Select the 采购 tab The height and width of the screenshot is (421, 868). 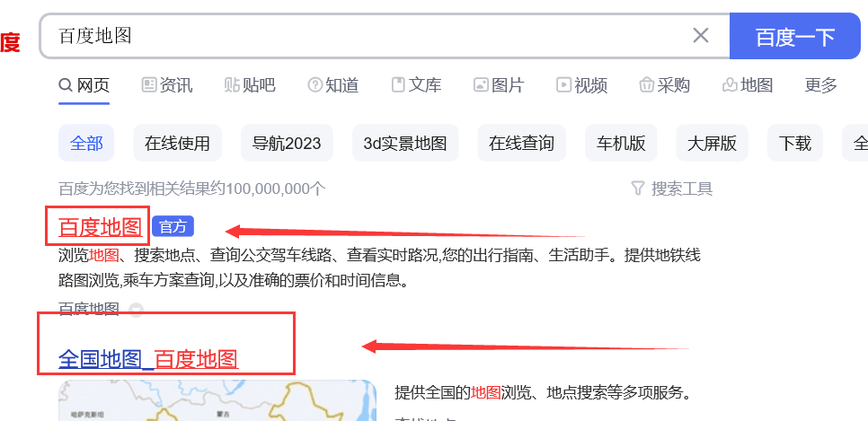tap(664, 85)
